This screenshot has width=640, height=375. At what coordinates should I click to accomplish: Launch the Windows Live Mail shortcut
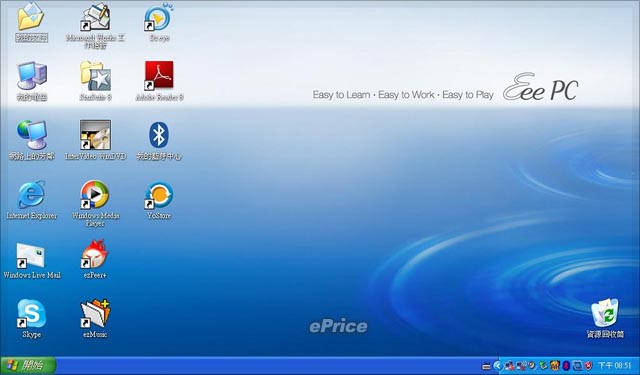[x=31, y=255]
